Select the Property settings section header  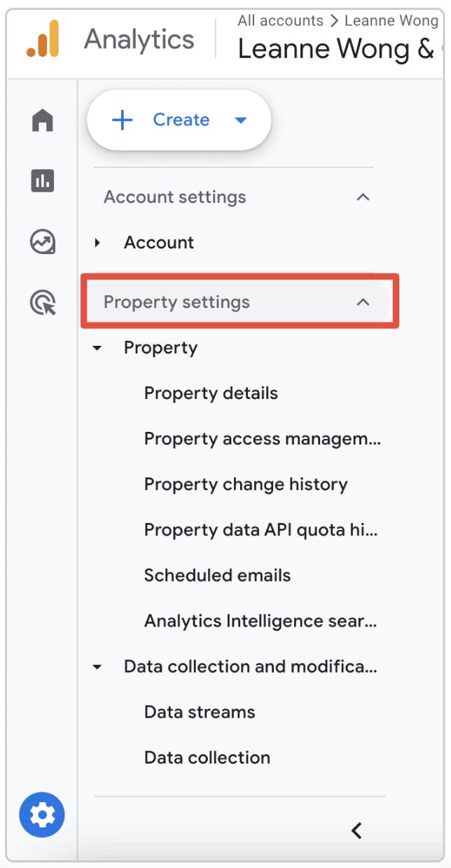(x=177, y=302)
